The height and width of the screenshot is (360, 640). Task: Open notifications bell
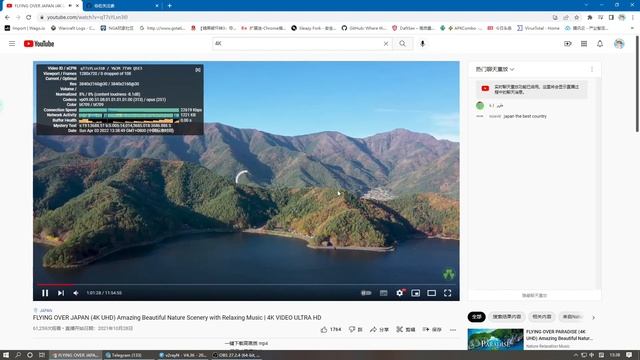[x=600, y=44]
